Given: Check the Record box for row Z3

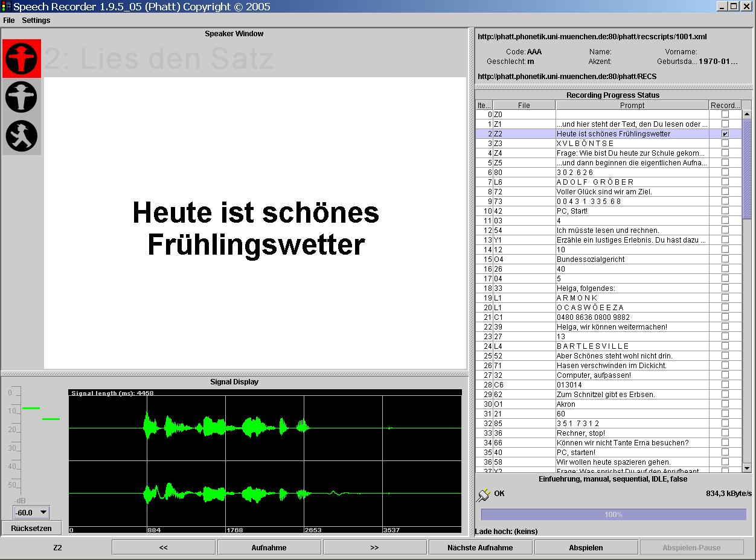Looking at the screenshot, I should [x=725, y=144].
